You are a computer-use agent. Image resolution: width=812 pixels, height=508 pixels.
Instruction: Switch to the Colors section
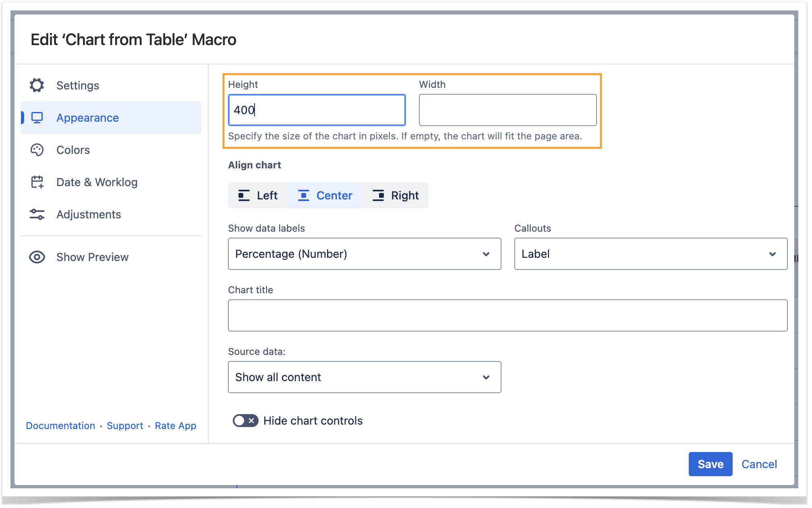pos(73,150)
